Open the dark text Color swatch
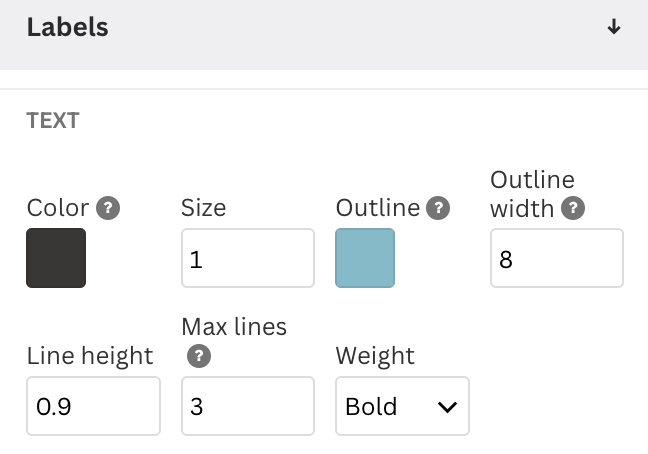The height and width of the screenshot is (454, 648). click(x=56, y=258)
